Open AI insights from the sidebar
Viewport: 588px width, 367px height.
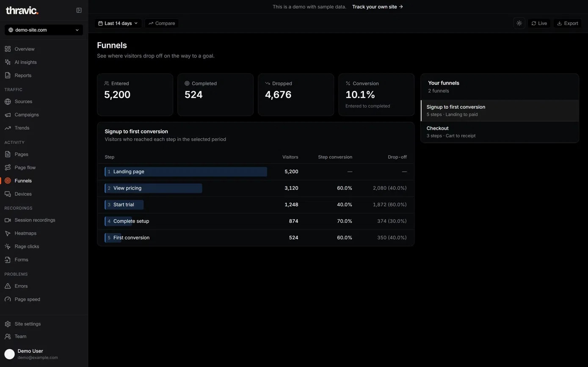coord(44,62)
